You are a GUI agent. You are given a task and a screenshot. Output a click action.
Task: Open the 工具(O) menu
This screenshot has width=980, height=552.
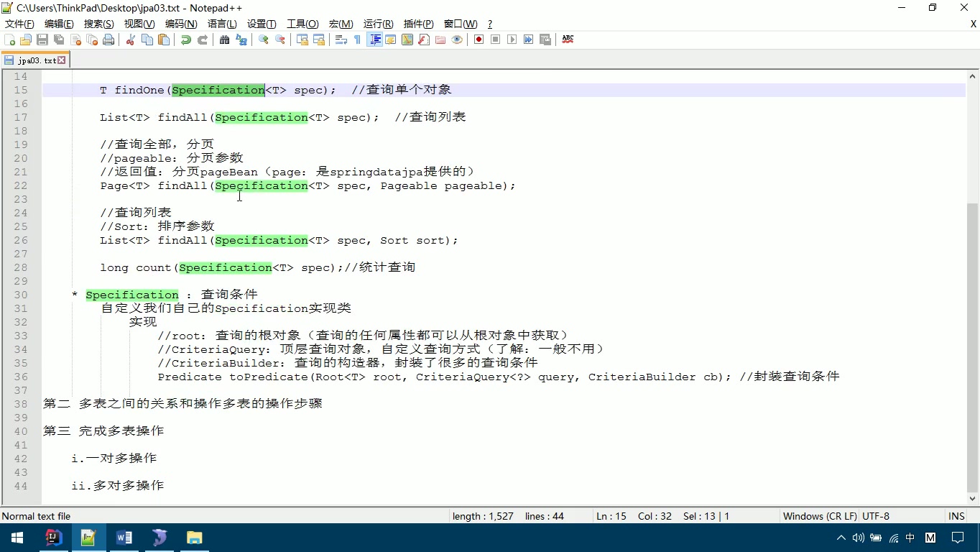click(302, 24)
